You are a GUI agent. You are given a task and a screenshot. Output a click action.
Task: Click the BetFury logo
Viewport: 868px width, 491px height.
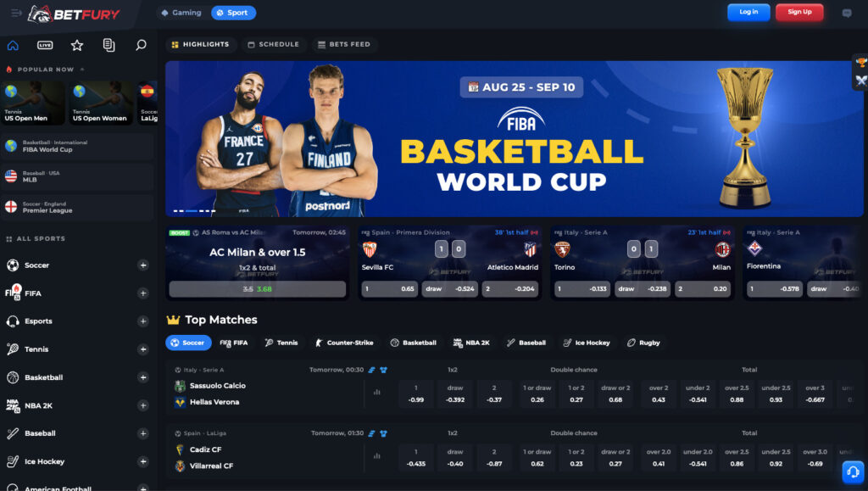(x=74, y=14)
